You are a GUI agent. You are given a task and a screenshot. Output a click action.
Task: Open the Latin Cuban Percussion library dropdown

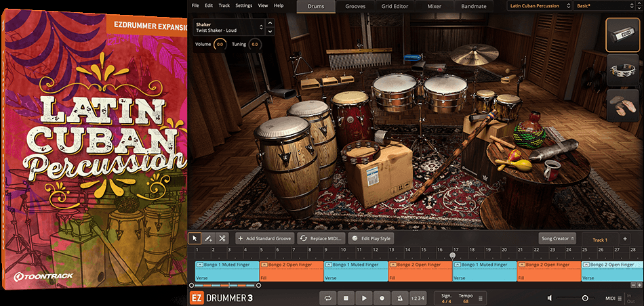539,5
